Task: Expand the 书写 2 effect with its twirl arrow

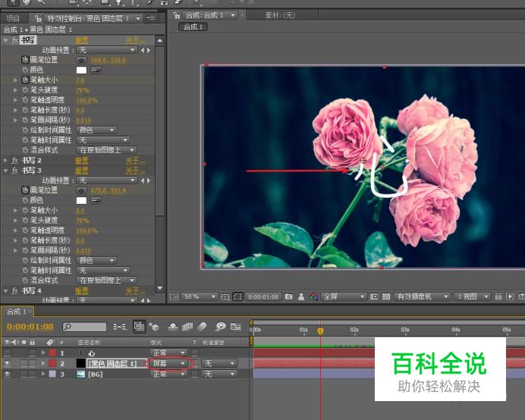Action: [6, 161]
